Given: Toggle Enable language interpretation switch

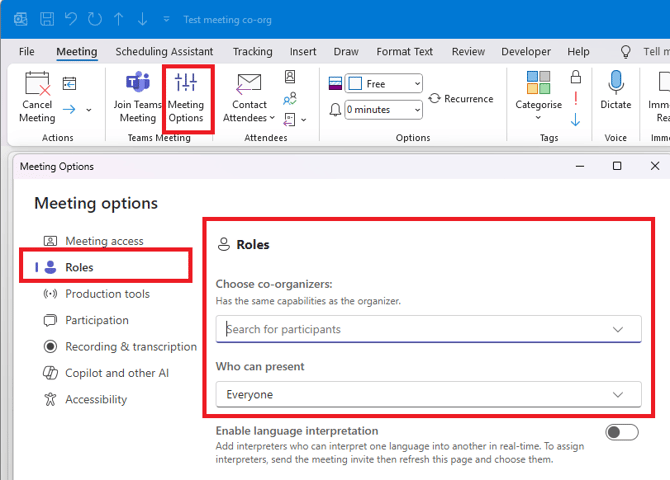Looking at the screenshot, I should [x=622, y=432].
